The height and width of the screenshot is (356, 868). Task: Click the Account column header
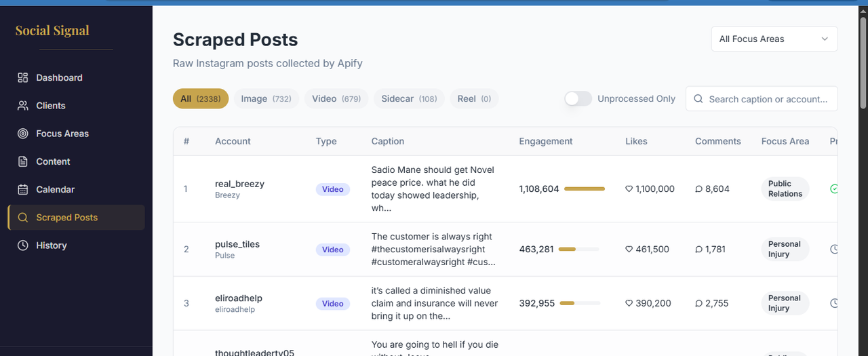point(233,142)
